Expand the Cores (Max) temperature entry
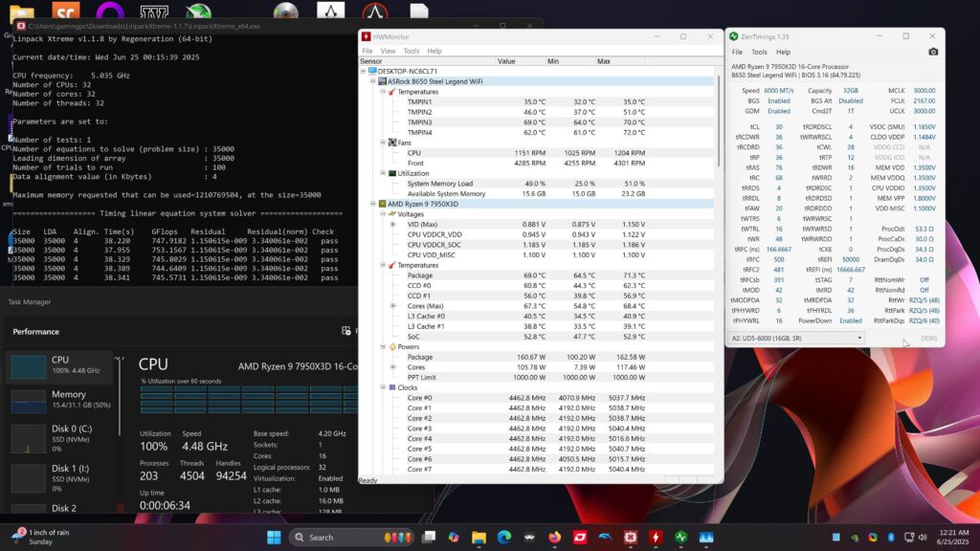Screen dimensions: 980x551 pos(392,305)
